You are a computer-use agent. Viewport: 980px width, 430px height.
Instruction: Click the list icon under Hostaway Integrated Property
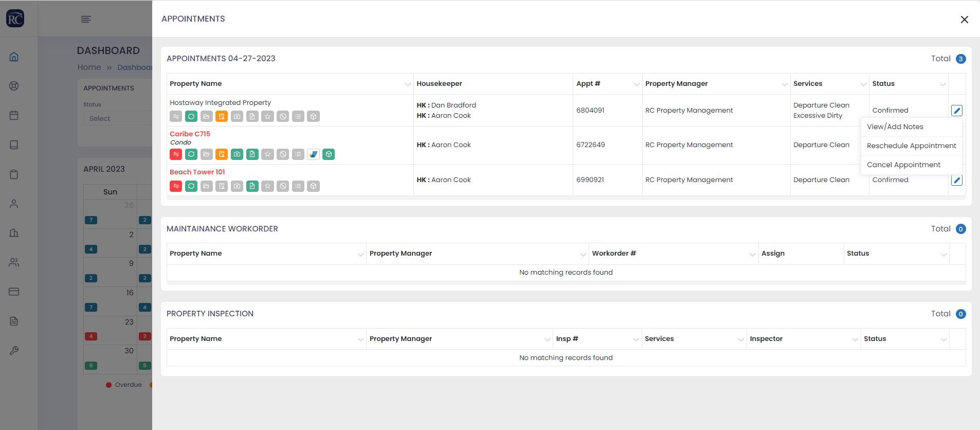click(298, 117)
